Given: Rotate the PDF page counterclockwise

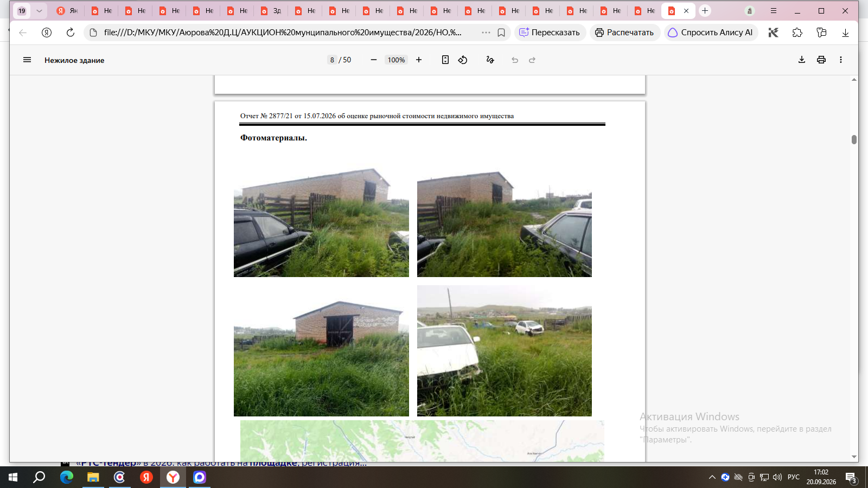Looking at the screenshot, I should click(x=463, y=60).
